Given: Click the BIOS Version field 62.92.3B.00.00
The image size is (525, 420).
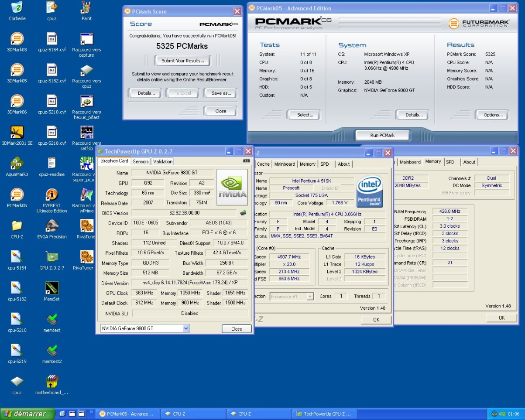Looking at the screenshot, I should (184, 213).
